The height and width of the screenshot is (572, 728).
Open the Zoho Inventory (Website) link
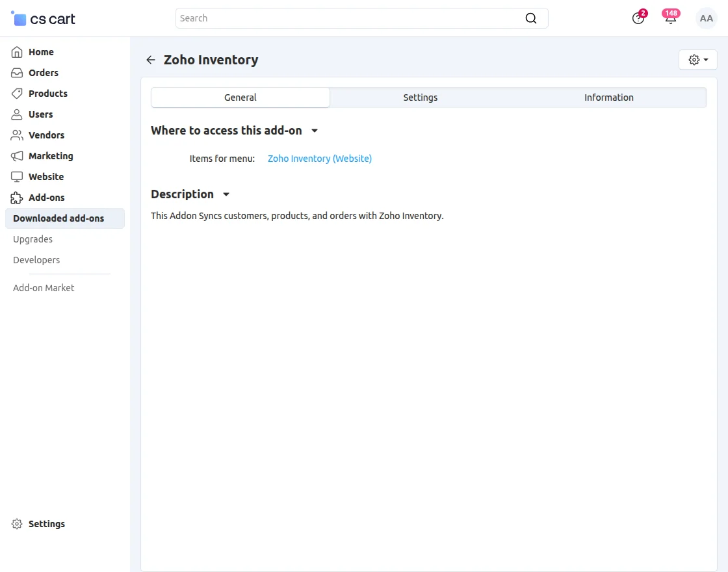point(319,158)
